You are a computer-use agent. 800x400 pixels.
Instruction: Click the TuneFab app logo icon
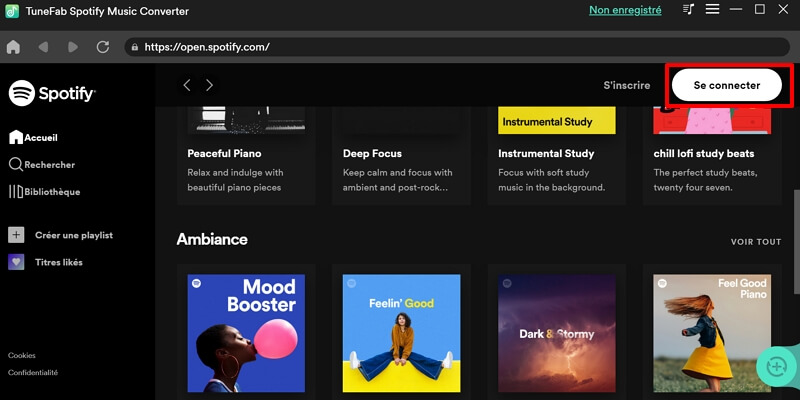pyautogui.click(x=12, y=11)
